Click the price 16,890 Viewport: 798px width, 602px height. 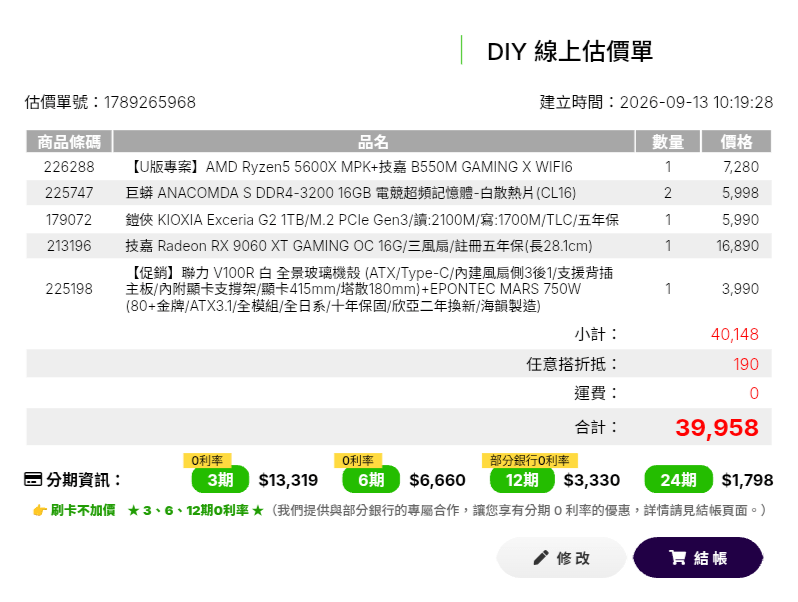pyautogui.click(x=737, y=246)
